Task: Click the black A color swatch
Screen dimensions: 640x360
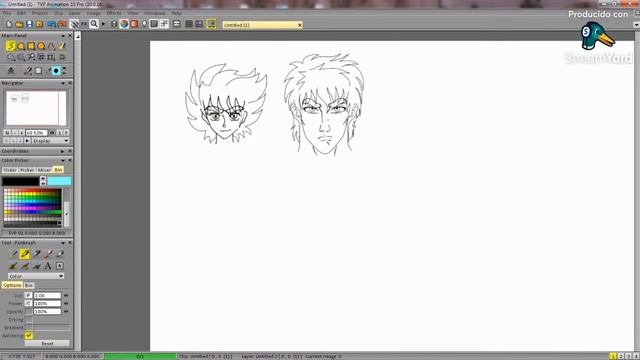Action: click(21, 181)
